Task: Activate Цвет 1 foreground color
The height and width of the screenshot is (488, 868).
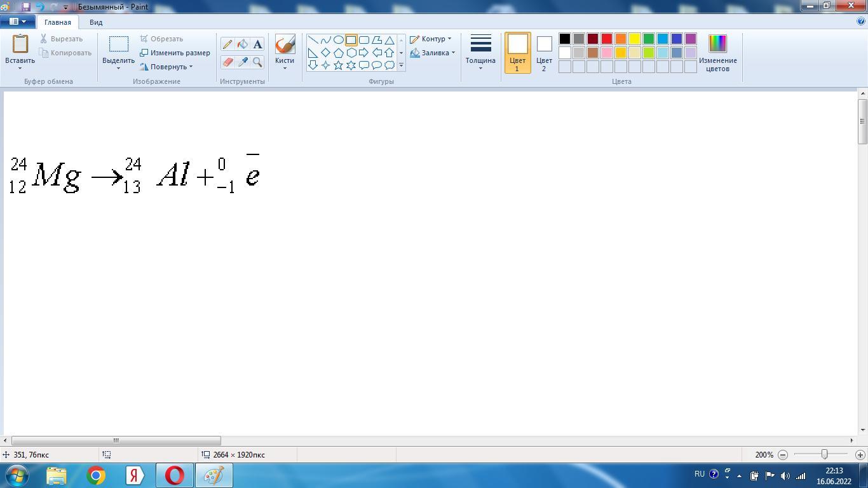Action: (x=517, y=53)
